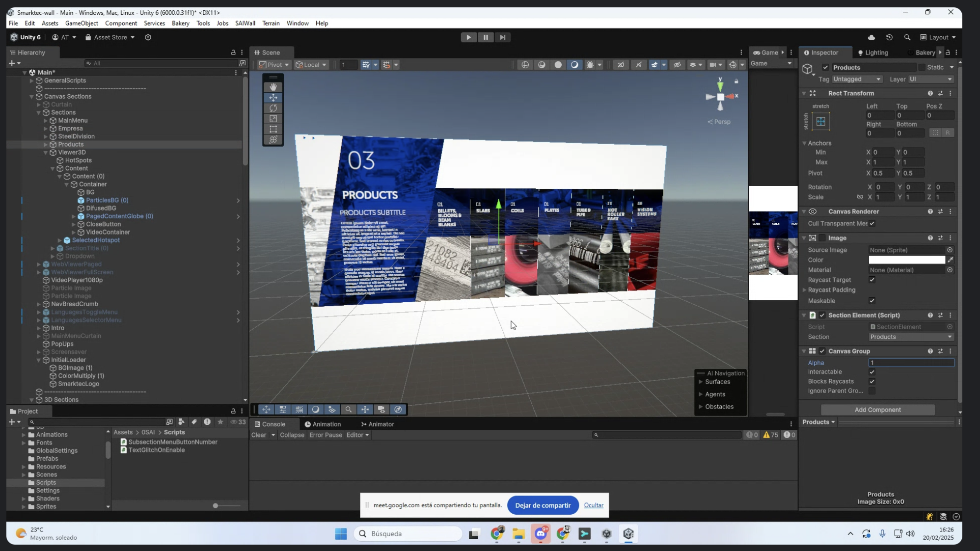Open the Layout dropdown
980x551 pixels.
click(938, 37)
